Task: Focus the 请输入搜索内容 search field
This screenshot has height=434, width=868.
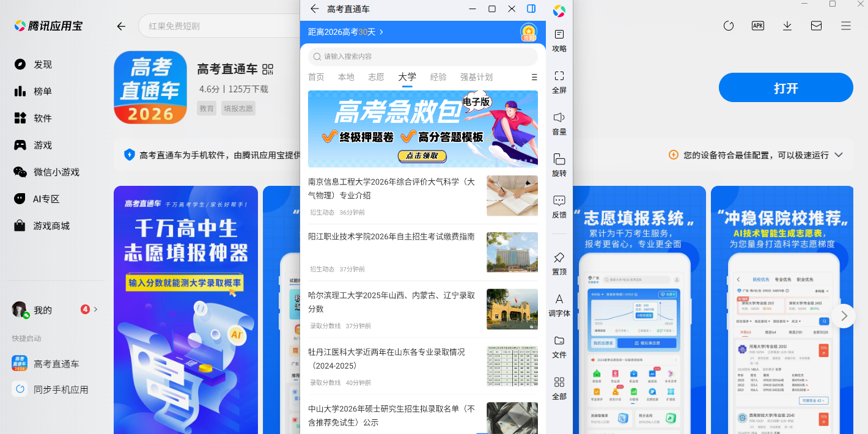Action: click(x=423, y=56)
